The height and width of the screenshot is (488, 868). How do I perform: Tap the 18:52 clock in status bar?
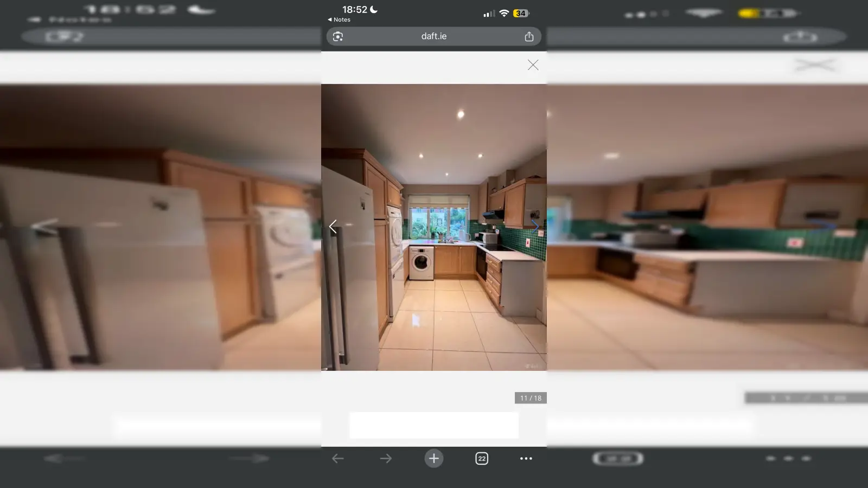pos(354,10)
